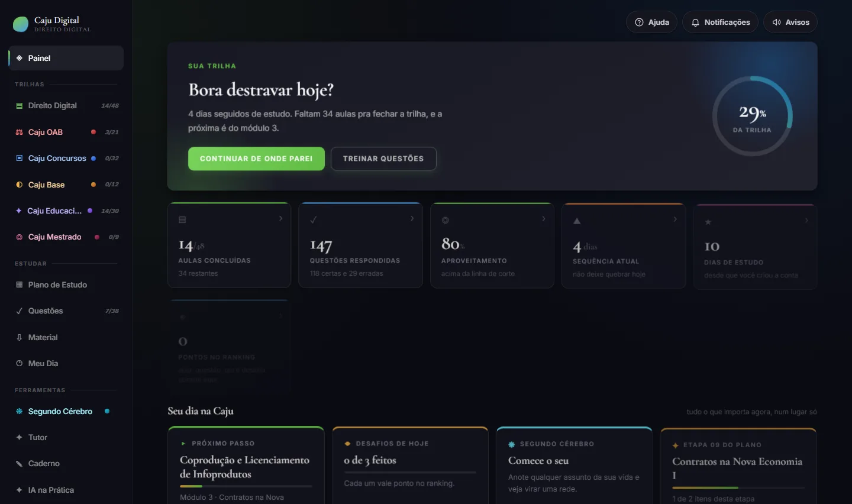
Task: Click the Coprodução e Licenciamento progress bar
Action: 246,486
